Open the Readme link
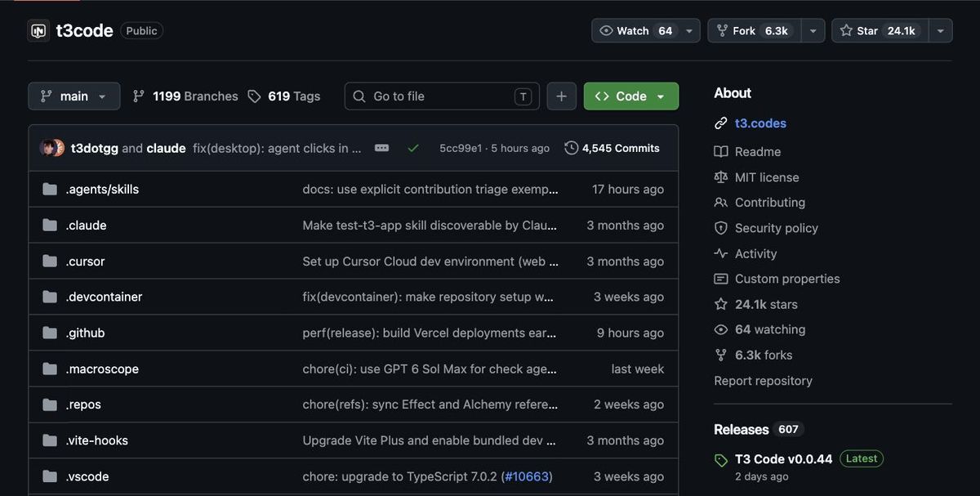This screenshot has height=496, width=980. pos(758,152)
